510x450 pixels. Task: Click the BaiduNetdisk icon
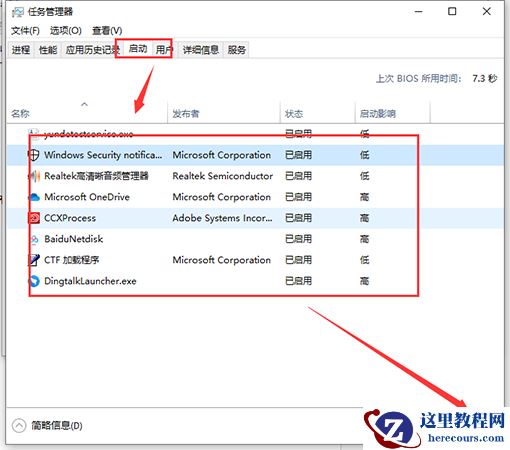[x=34, y=239]
